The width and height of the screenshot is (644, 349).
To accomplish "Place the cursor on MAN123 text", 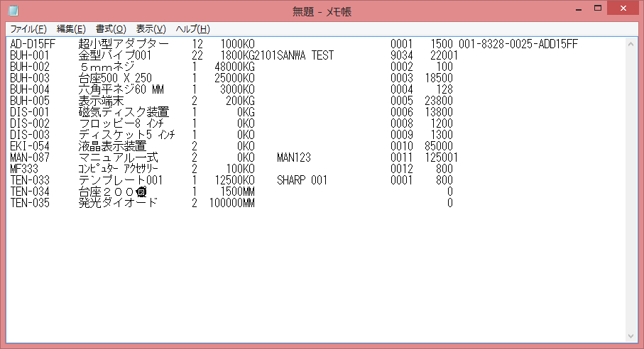I will tap(294, 157).
